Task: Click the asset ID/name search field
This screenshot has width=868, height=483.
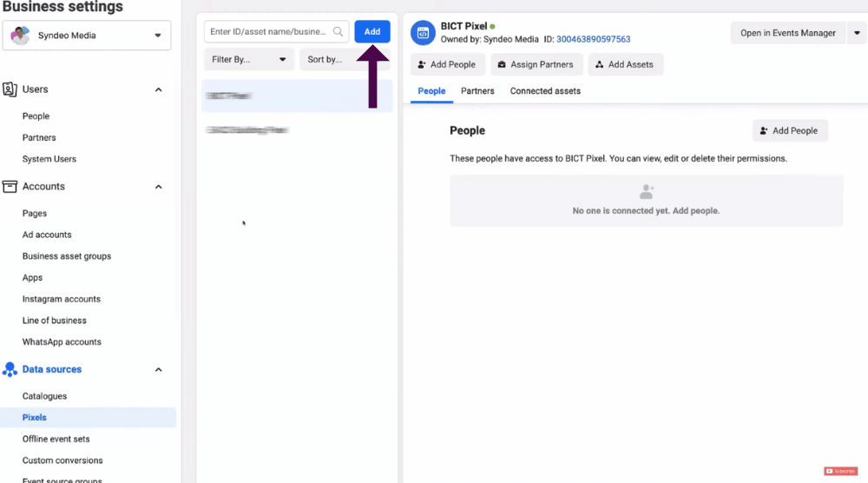Action: (x=276, y=31)
